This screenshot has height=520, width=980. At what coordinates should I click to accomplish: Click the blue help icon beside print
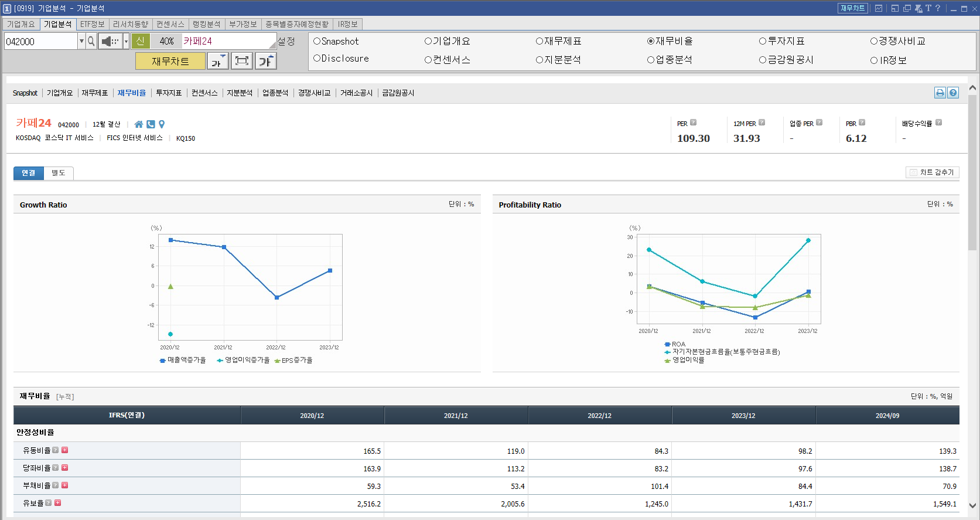coord(953,93)
